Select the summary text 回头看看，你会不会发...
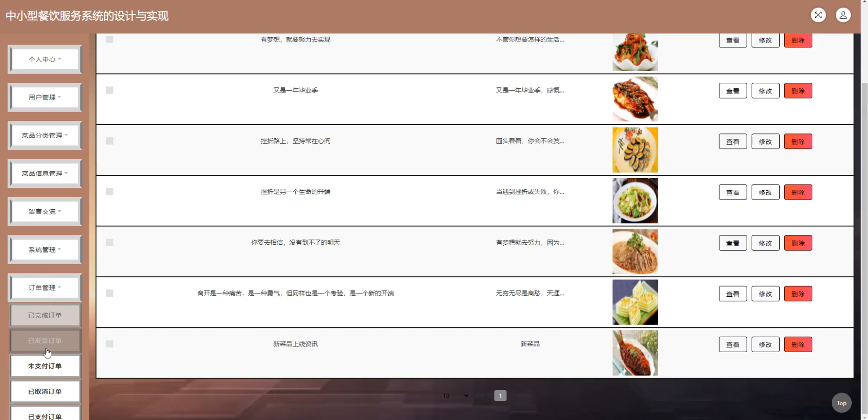Viewport: 868px width, 420px height. click(530, 141)
